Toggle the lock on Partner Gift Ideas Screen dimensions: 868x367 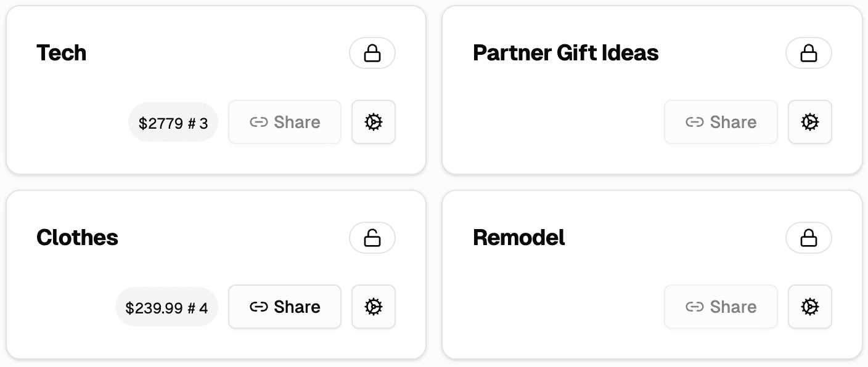tap(809, 53)
